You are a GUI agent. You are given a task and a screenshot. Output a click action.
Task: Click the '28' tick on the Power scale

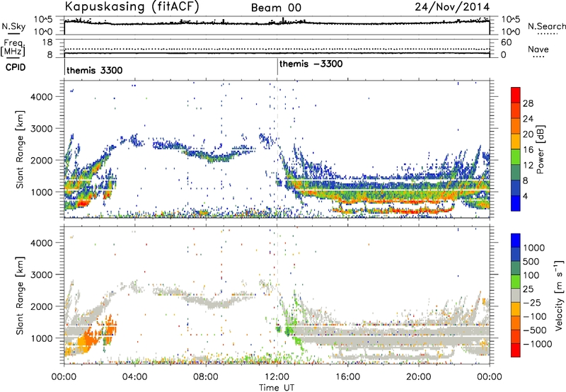(528, 103)
